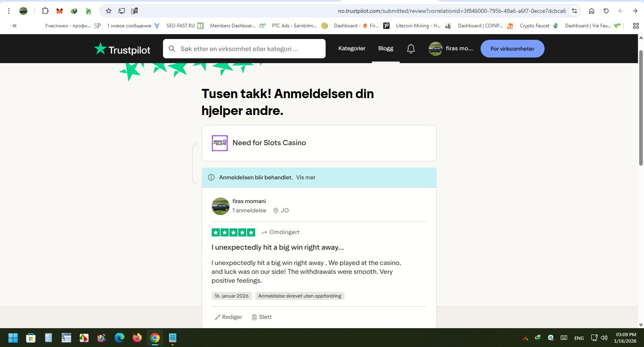This screenshot has width=644, height=347.
Task: Open site settings icon in address bar
Action: point(574,11)
